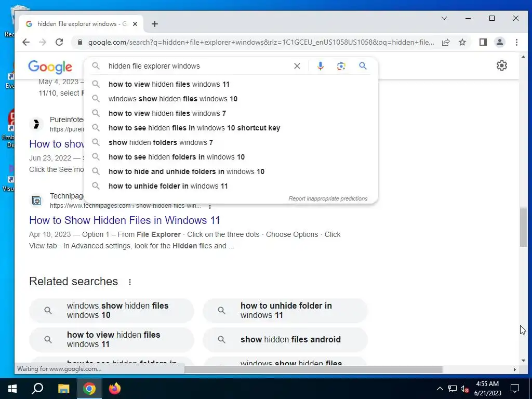Open Chrome three-dot menu

click(516, 42)
